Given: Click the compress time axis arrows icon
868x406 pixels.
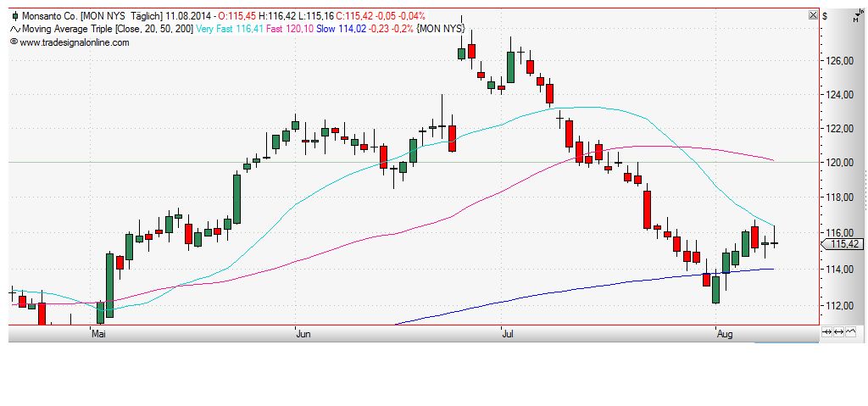Looking at the screenshot, I should coord(827,331).
